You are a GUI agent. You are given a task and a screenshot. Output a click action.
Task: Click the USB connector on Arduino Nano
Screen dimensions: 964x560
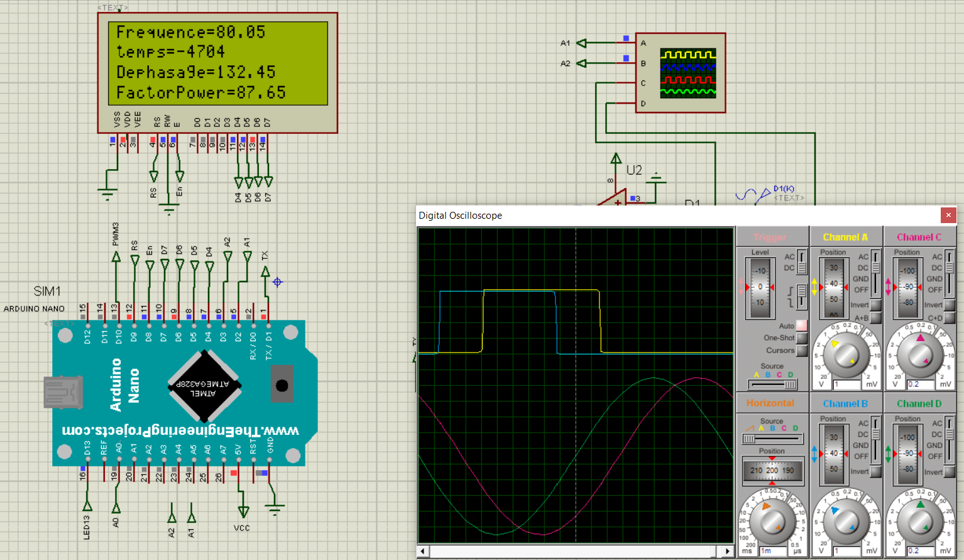63,392
